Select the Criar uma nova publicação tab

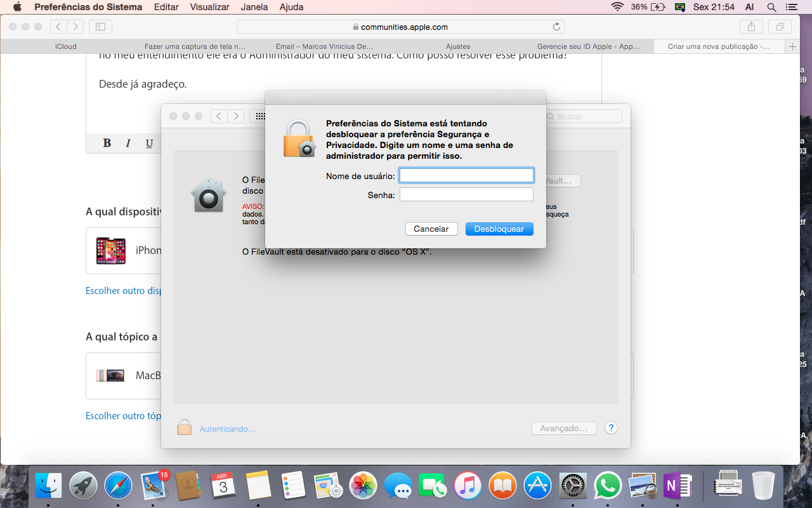[x=719, y=46]
